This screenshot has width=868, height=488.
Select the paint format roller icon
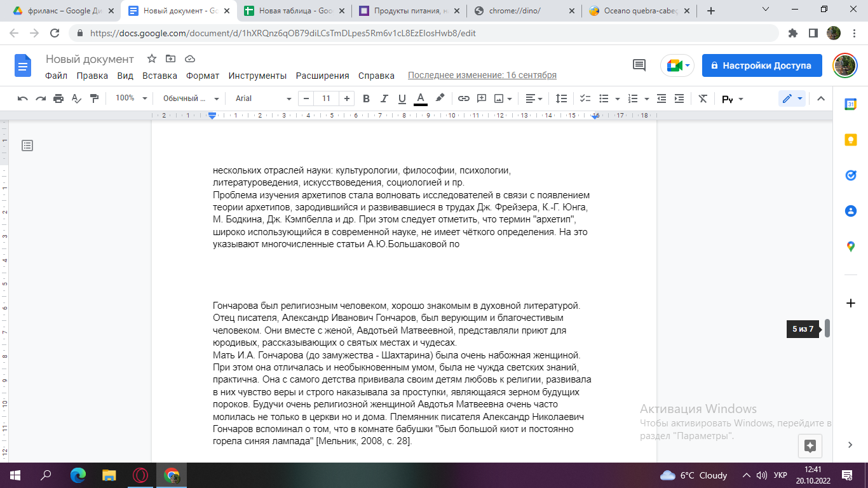[x=94, y=98]
